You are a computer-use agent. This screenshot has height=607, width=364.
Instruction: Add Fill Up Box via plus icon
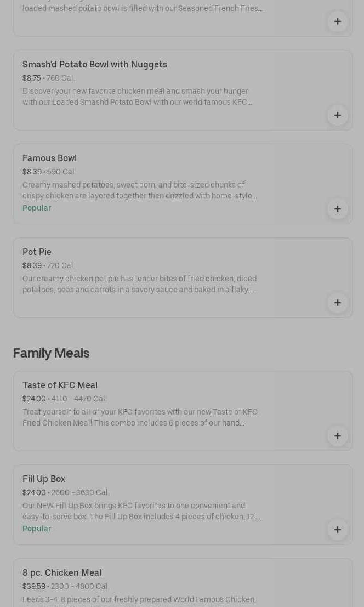[x=337, y=530]
